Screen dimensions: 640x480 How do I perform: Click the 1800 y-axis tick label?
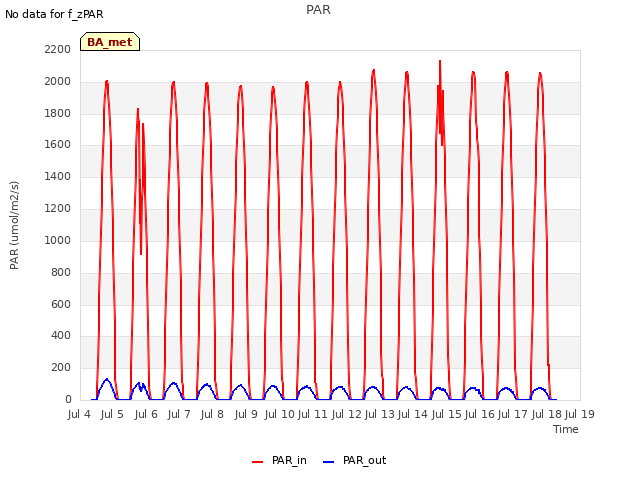point(58,113)
